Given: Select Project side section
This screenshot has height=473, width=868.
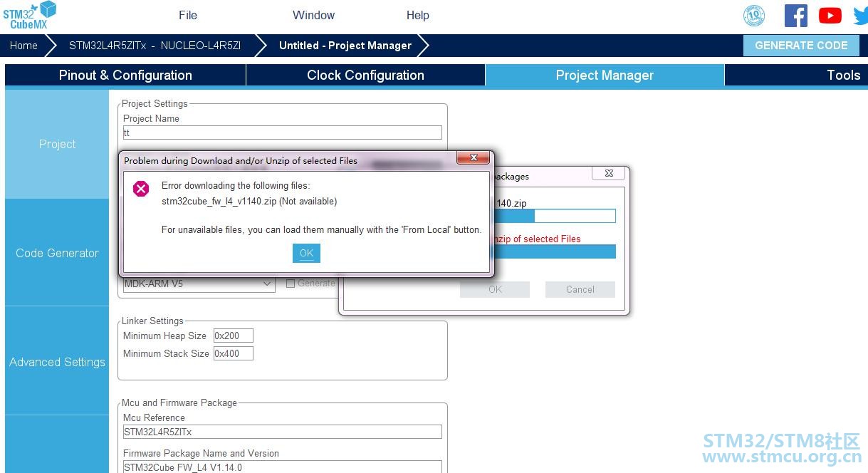Looking at the screenshot, I should pyautogui.click(x=57, y=144).
